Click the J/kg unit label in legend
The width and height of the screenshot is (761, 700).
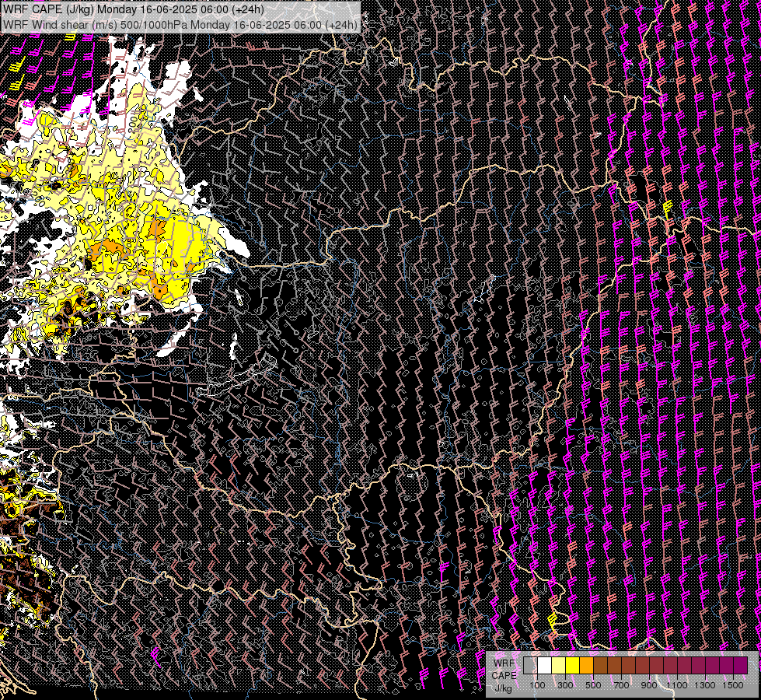coord(504,688)
